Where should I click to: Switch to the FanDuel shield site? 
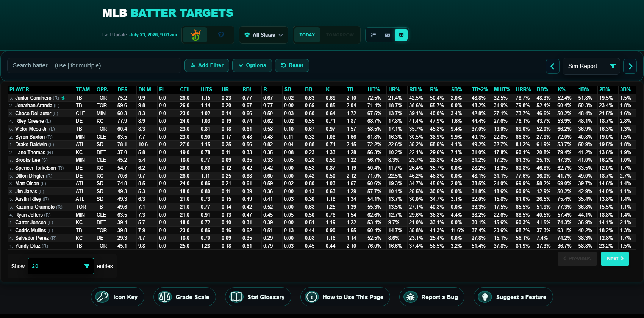pos(221,35)
